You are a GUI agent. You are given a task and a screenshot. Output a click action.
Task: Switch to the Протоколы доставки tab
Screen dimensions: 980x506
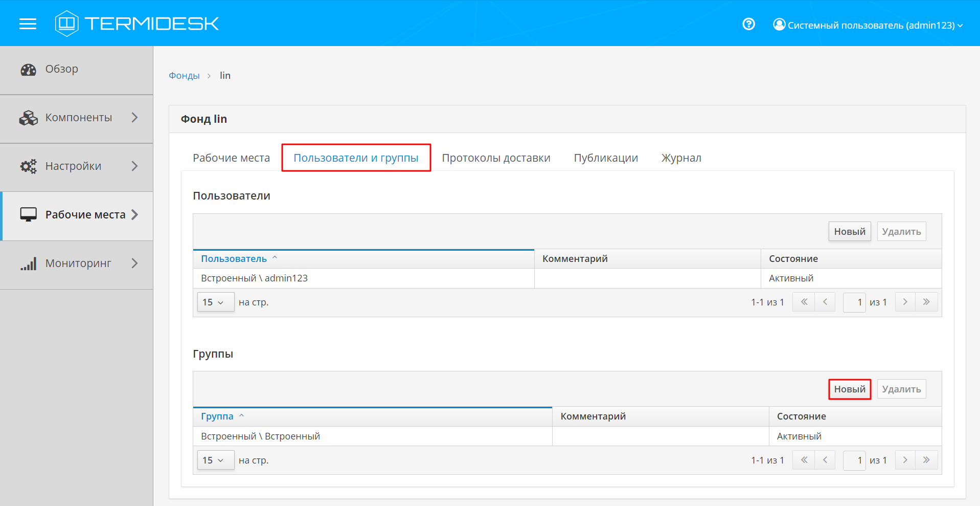[x=496, y=158]
